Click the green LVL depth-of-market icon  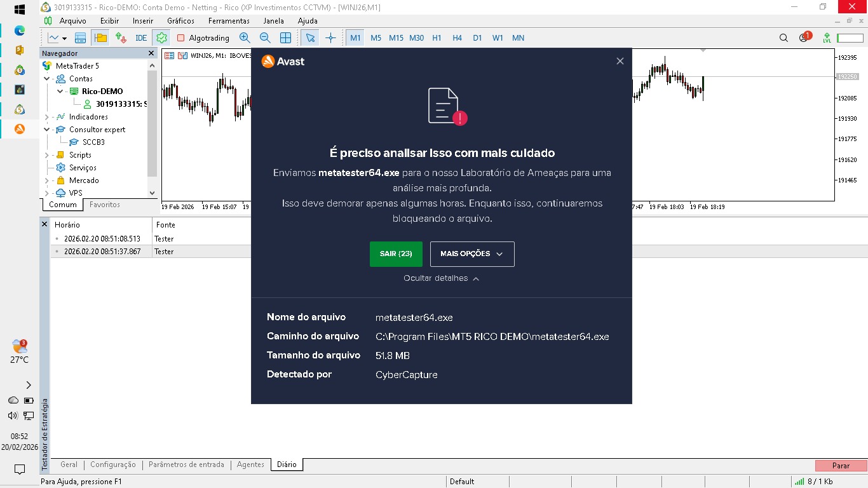tap(827, 37)
